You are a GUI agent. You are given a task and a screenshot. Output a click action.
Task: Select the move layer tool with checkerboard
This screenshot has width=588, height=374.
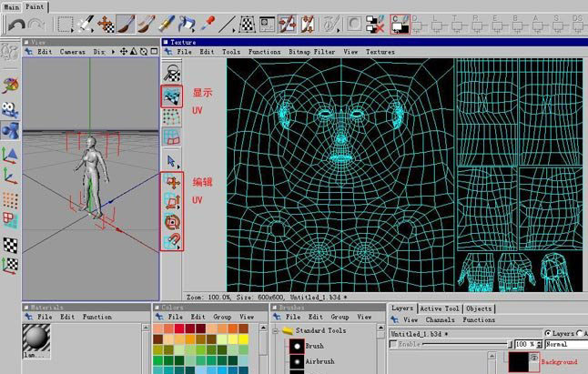(x=106, y=25)
